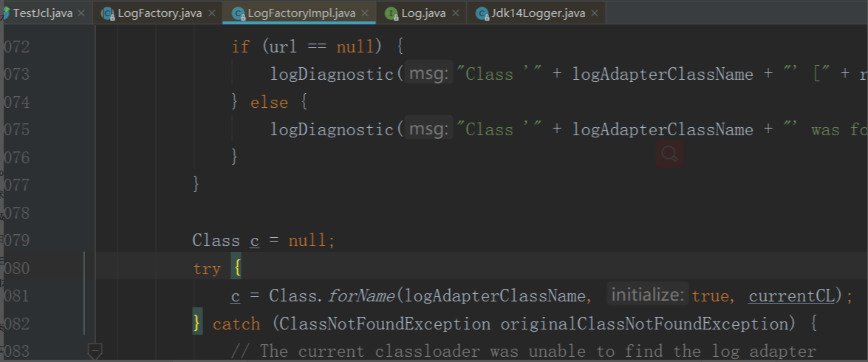Click line number 077 in the gutter
This screenshot has width=868, height=362.
[16, 185]
